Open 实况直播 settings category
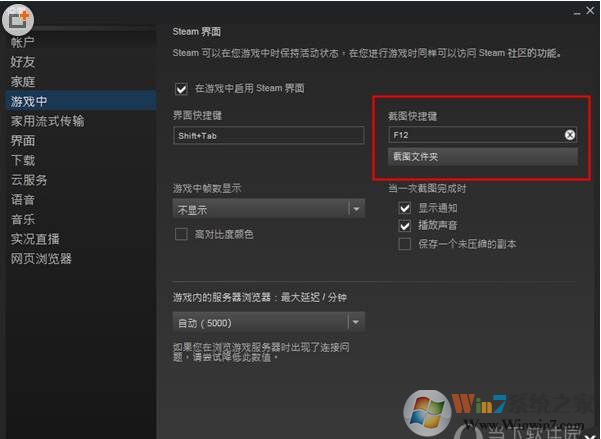The width and height of the screenshot is (601, 439). [35, 239]
